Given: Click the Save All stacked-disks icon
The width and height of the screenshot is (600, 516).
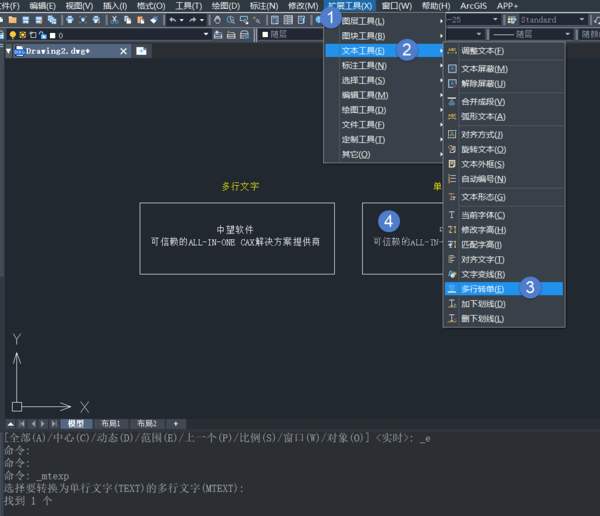Looking at the screenshot, I should [x=52, y=20].
